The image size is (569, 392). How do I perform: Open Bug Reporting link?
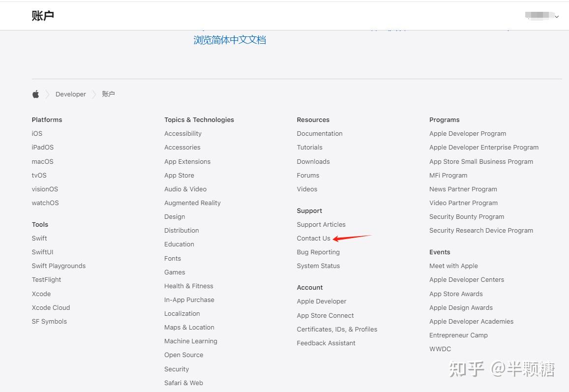tap(318, 252)
